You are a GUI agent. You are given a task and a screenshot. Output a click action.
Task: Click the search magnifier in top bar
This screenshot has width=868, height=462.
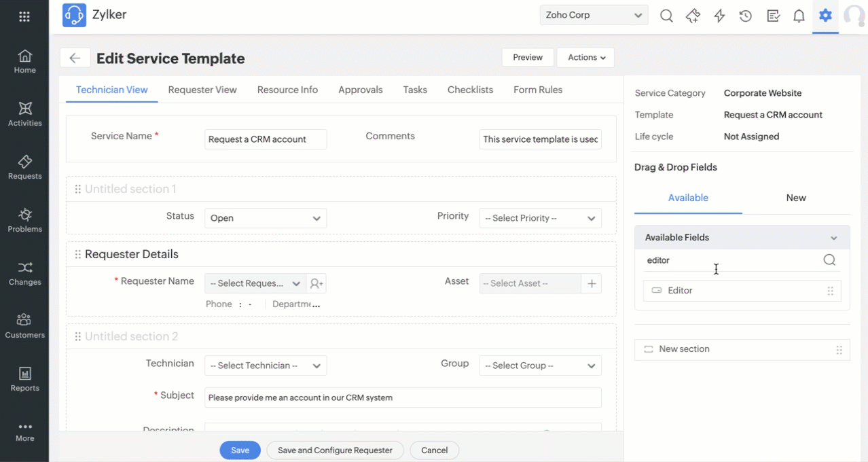point(666,16)
